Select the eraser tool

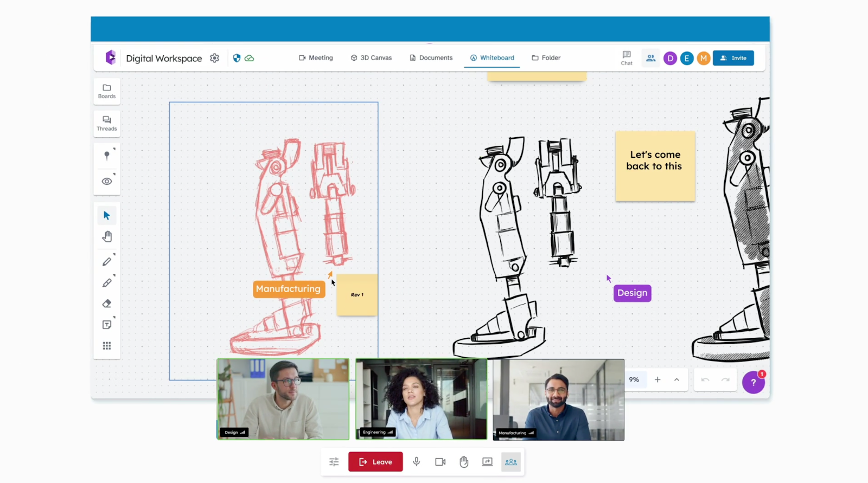[x=107, y=304]
